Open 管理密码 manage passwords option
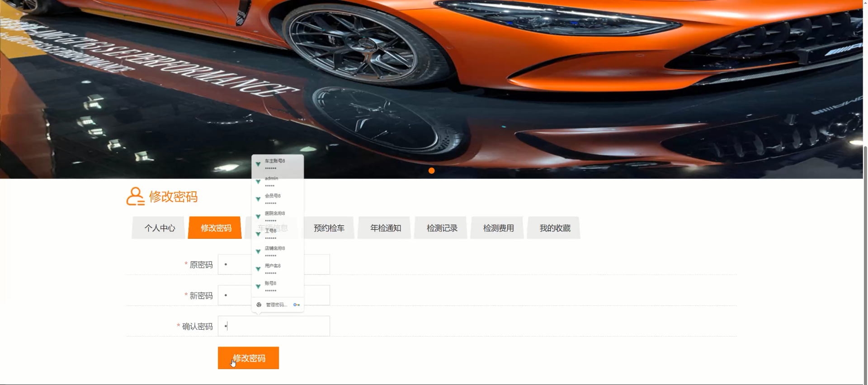The image size is (868, 385). (278, 304)
